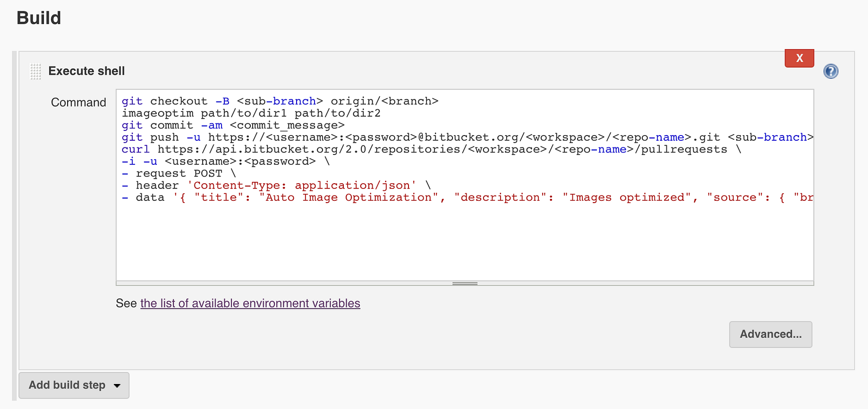Click the 'imageoptim path/to/dir1' line

pos(251,113)
